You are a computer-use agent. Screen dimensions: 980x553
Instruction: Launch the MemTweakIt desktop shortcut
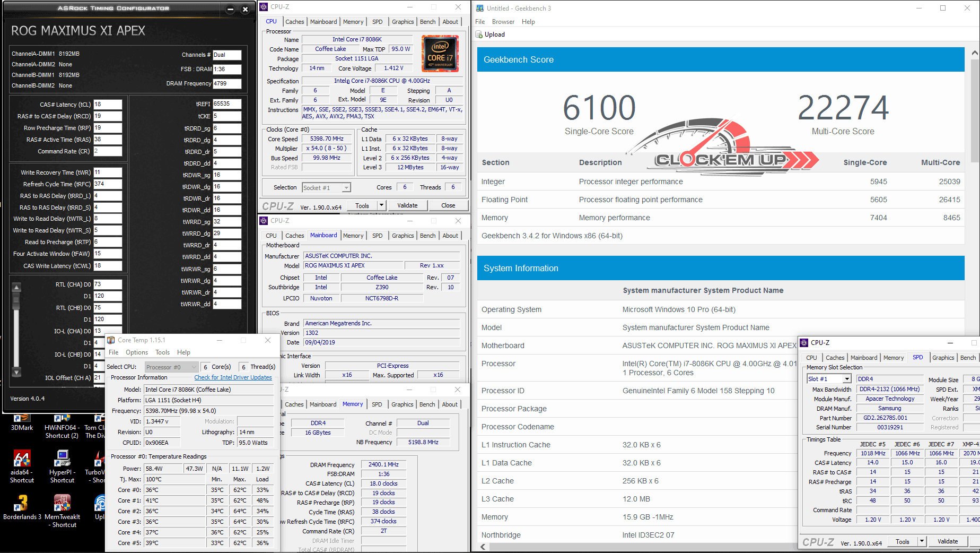pos(63,504)
